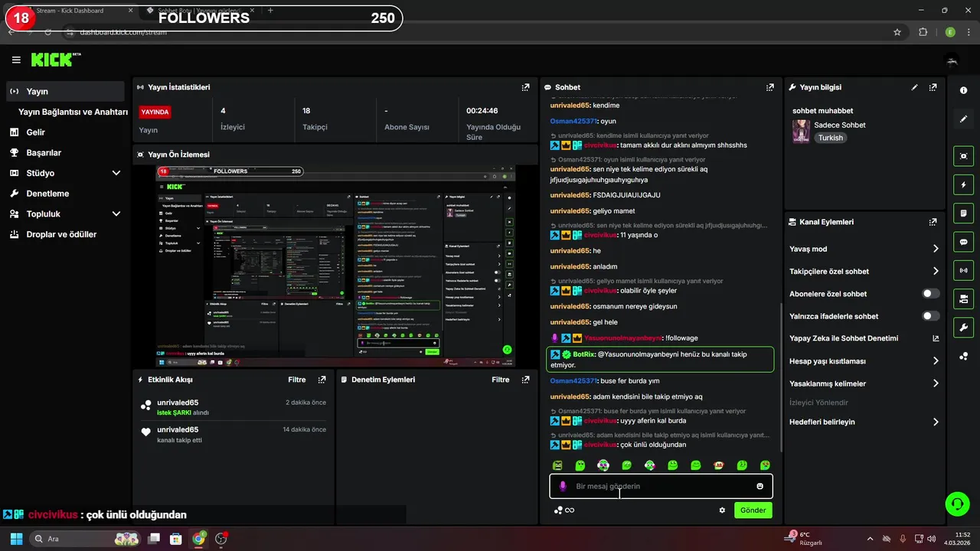This screenshot has height=551, width=980.
Task: Send message with Gönder button
Action: click(753, 510)
